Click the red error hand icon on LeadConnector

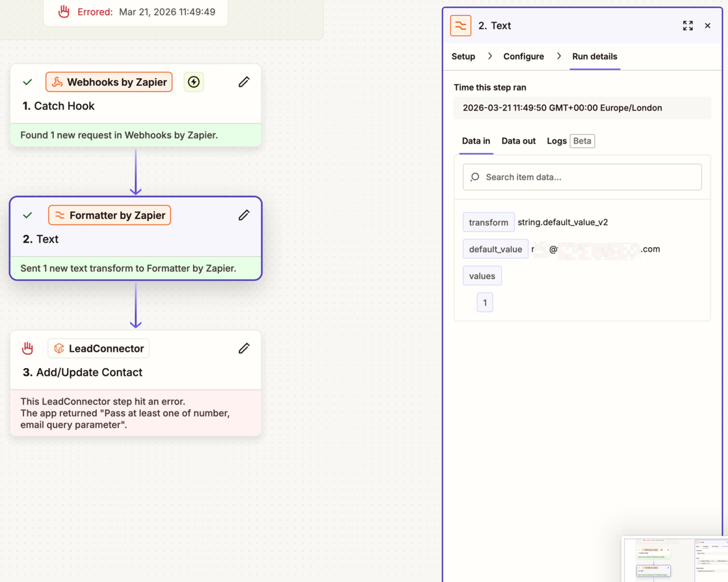(27, 349)
